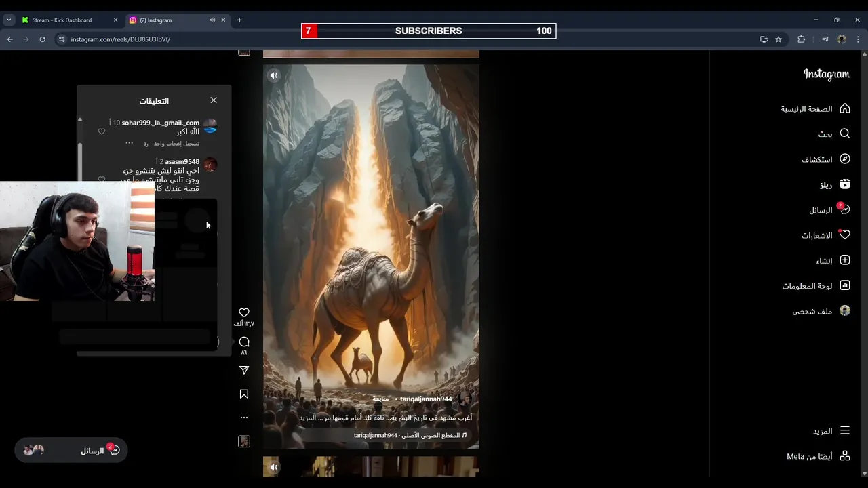
Task: Open Search (بحث) in the sidebar
Action: pyautogui.click(x=834, y=134)
